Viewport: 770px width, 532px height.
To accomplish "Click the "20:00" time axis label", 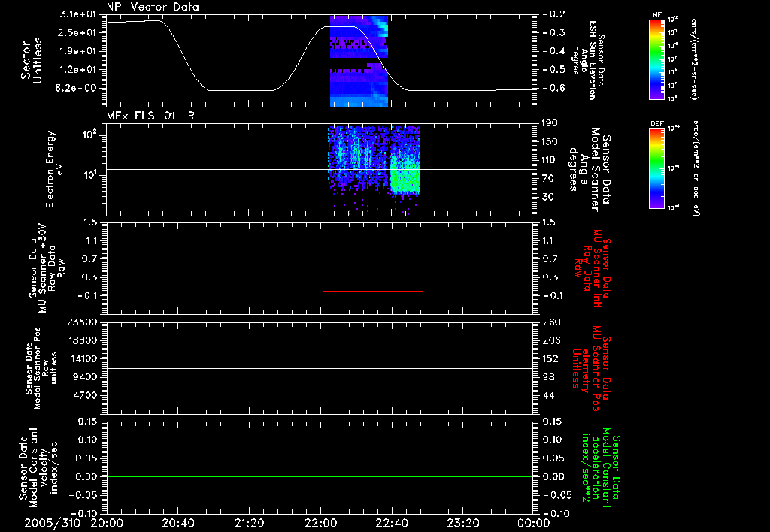I will [x=107, y=523].
